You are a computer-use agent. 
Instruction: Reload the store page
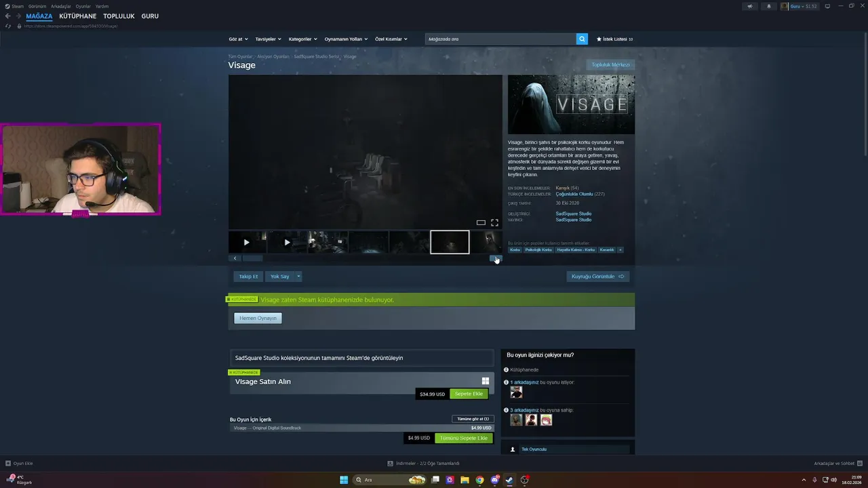click(8, 26)
